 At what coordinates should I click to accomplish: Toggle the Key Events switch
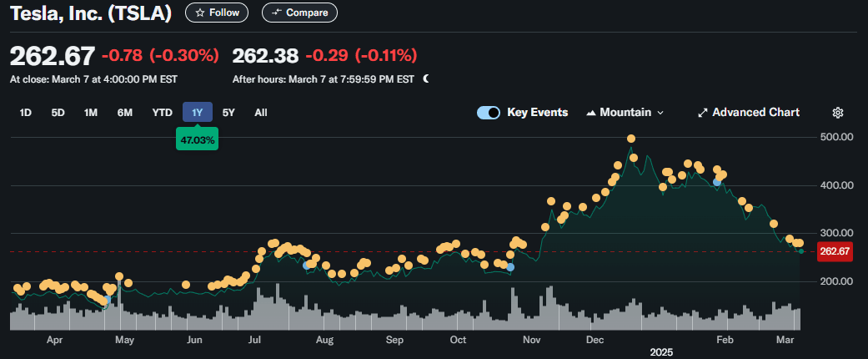tap(489, 113)
